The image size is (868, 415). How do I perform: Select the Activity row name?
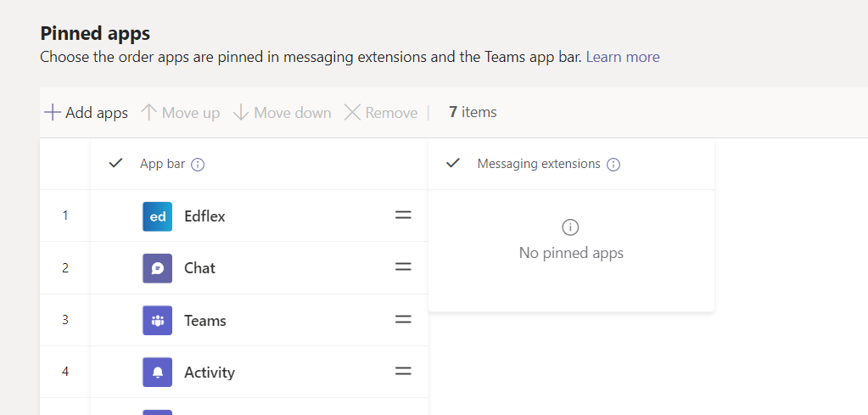(210, 373)
